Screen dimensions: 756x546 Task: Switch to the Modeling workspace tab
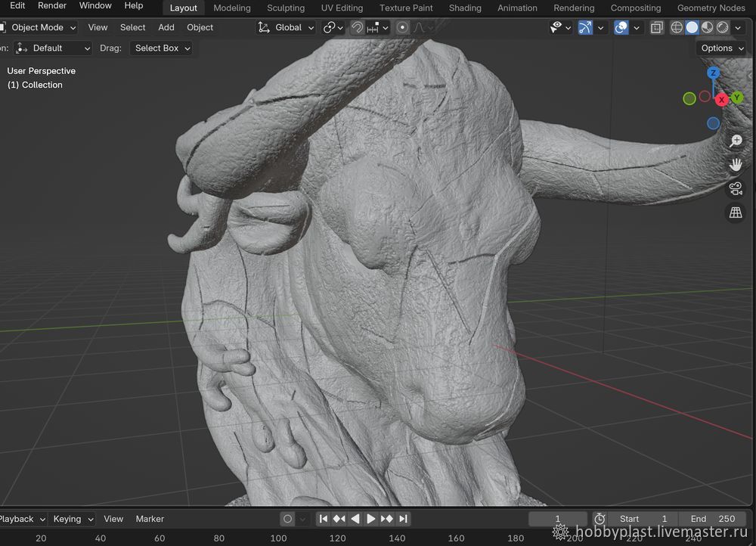point(232,8)
